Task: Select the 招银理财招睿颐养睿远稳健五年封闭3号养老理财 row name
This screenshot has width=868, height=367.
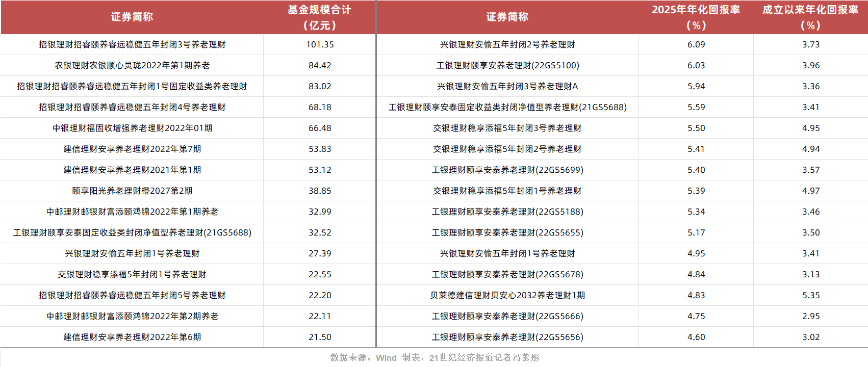Action: pyautogui.click(x=132, y=45)
